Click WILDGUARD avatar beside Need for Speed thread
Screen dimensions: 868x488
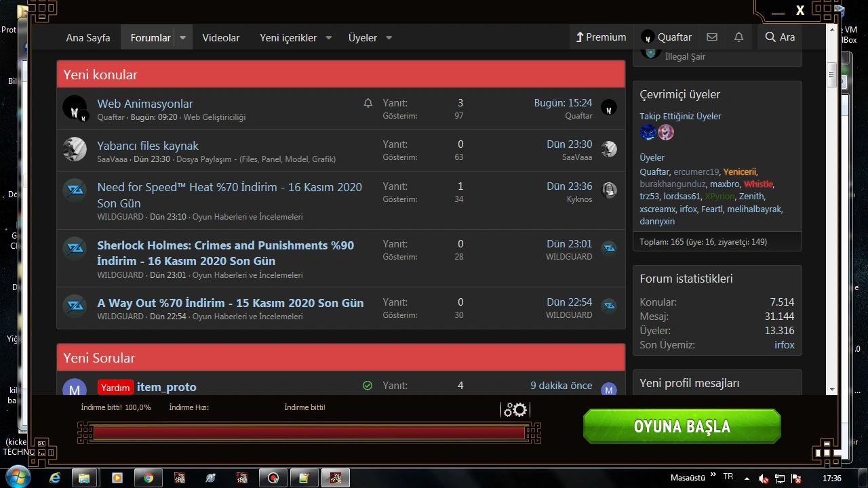tap(75, 191)
